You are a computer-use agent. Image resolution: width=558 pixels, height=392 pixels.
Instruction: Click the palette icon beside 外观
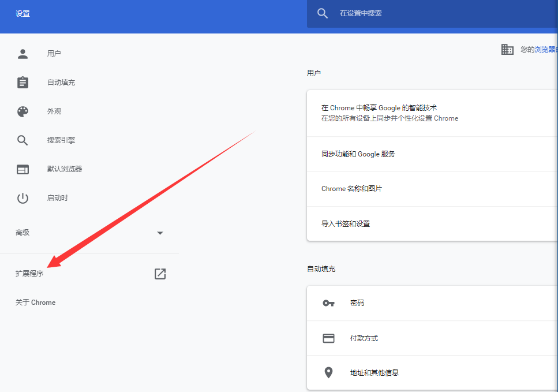pyautogui.click(x=23, y=111)
